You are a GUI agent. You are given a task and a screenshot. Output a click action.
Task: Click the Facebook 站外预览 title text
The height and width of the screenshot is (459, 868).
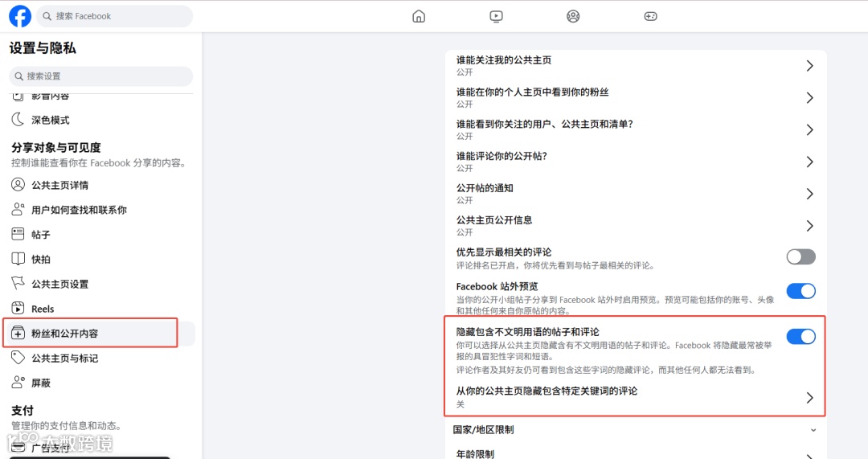click(x=497, y=286)
